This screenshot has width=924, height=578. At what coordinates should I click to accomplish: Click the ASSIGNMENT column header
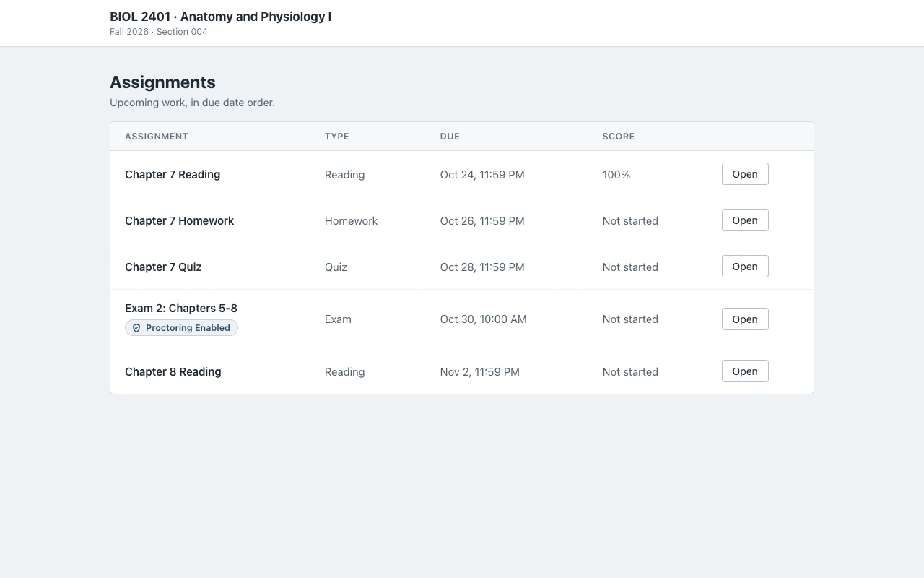tap(157, 137)
